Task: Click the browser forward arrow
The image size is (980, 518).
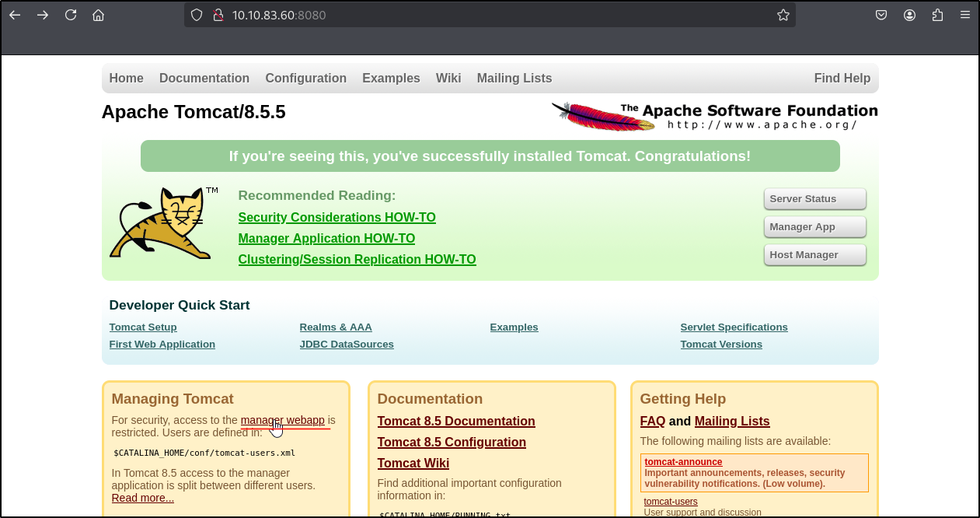Action: 43,15
